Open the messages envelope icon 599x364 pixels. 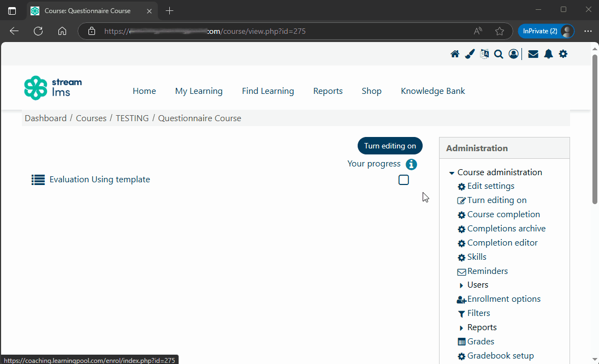pos(533,54)
